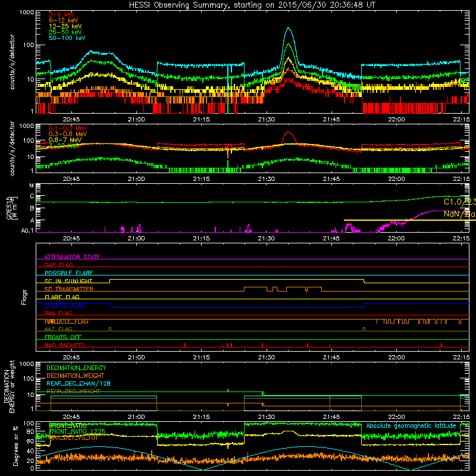
Task: Click the 21:15 tick under the top keV panel
Action: click(x=201, y=120)
